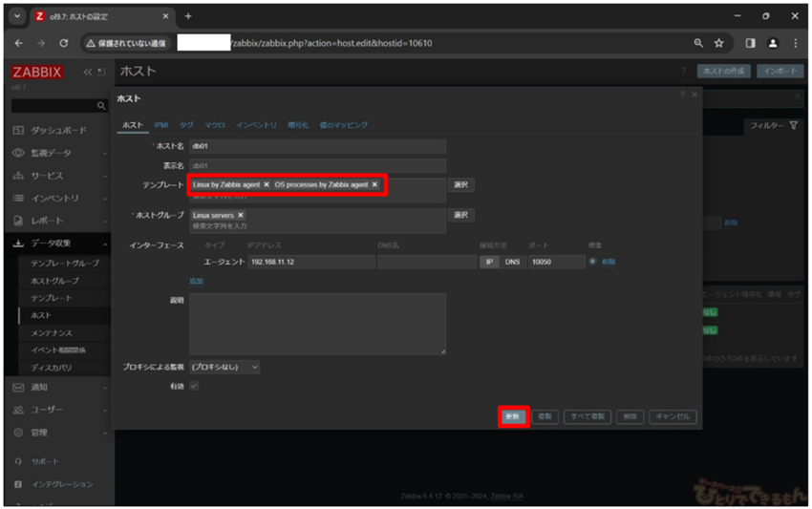The height and width of the screenshot is (509, 812).
Task: Open the proxy monitoring dropdown
Action: coord(224,367)
